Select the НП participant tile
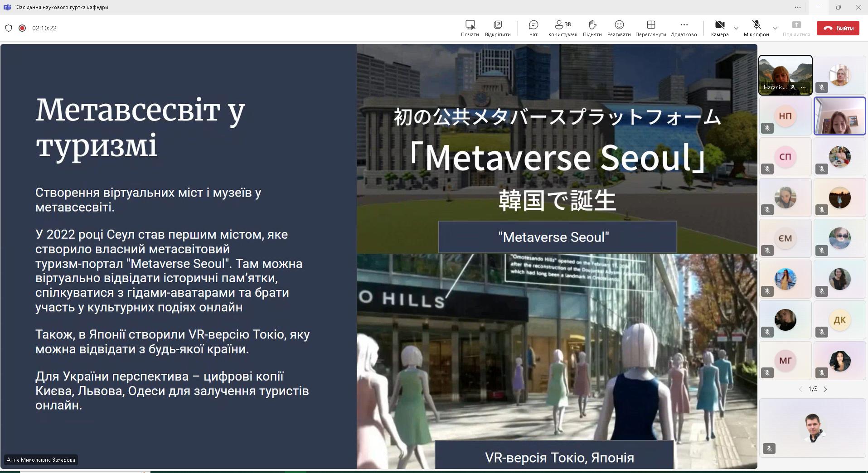The height and width of the screenshot is (473, 868). coord(786,116)
